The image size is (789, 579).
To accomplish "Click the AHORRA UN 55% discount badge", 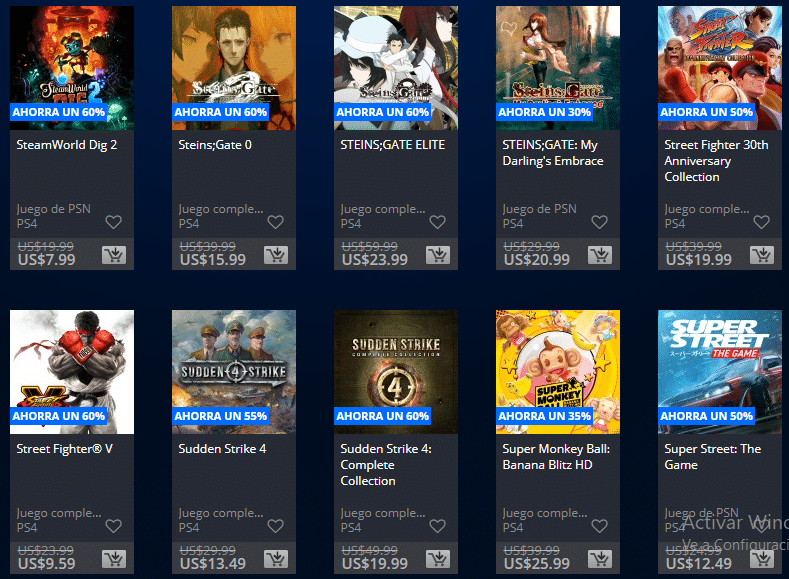I will point(220,416).
